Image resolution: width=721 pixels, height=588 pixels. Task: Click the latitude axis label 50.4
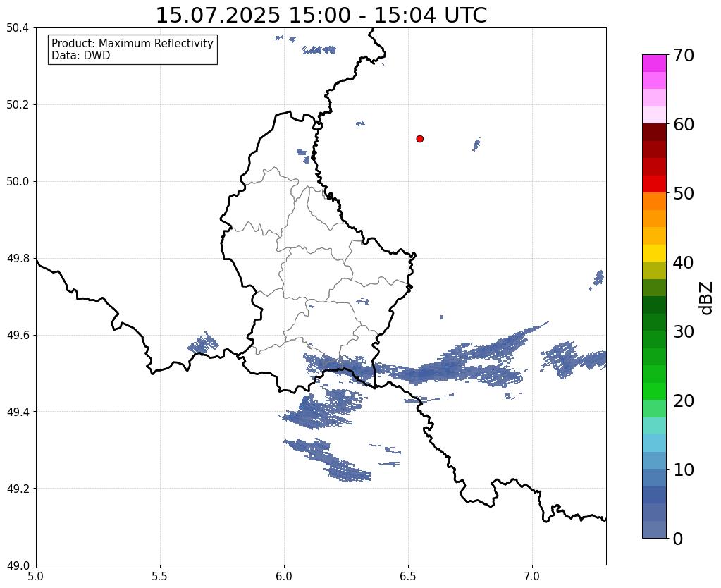coord(18,28)
